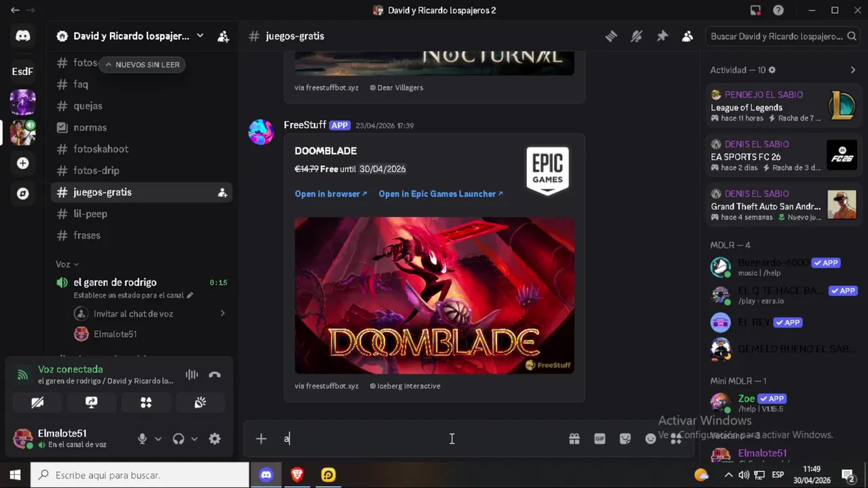Viewport: 868px width, 488px height.
Task: Open Windows Start menu
Action: (x=15, y=475)
